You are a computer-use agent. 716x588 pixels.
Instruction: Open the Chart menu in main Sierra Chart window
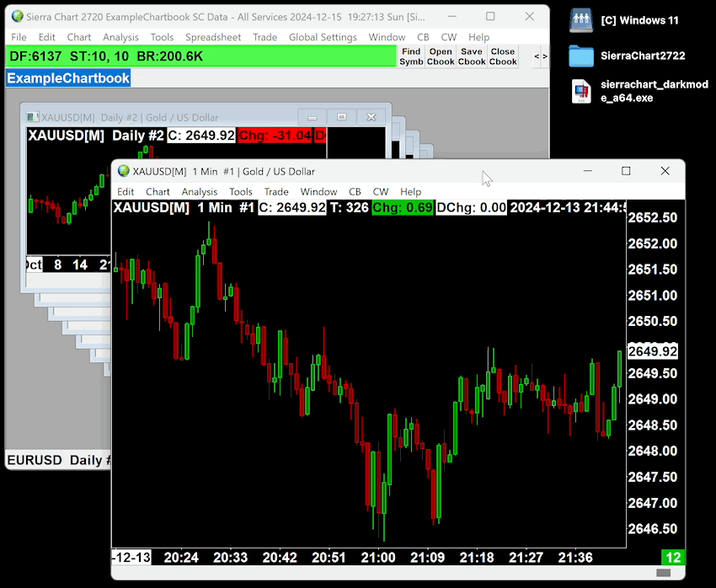(79, 37)
